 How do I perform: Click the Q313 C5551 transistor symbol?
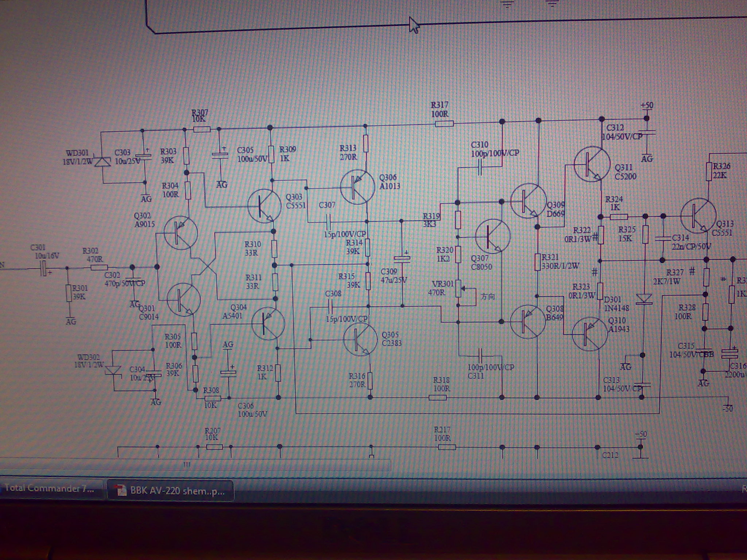click(698, 215)
